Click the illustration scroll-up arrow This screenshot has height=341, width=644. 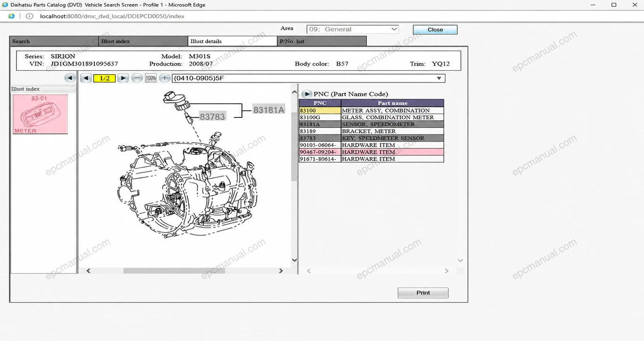pos(295,92)
